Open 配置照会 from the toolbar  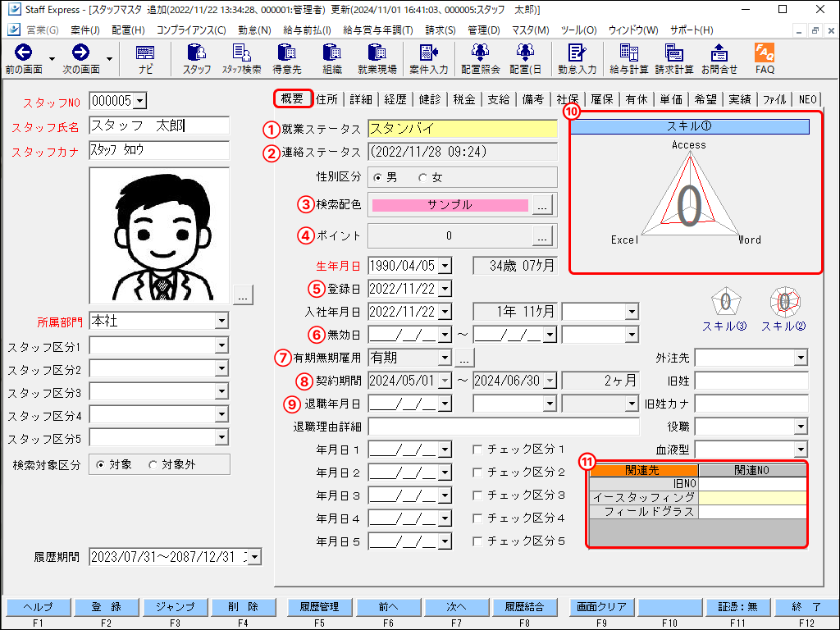(480, 59)
